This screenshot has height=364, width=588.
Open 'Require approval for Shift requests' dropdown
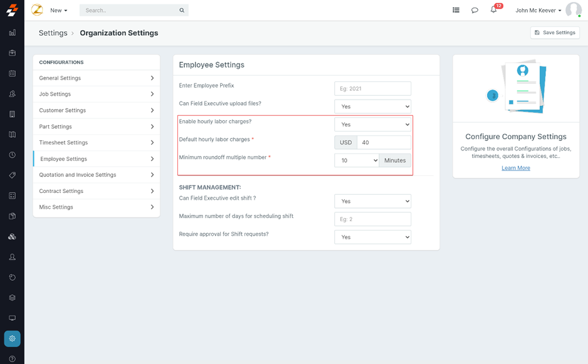372,237
